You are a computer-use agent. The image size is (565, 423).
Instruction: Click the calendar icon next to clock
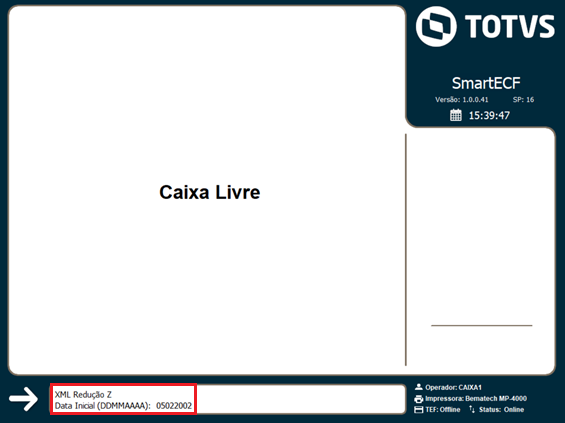point(455,115)
